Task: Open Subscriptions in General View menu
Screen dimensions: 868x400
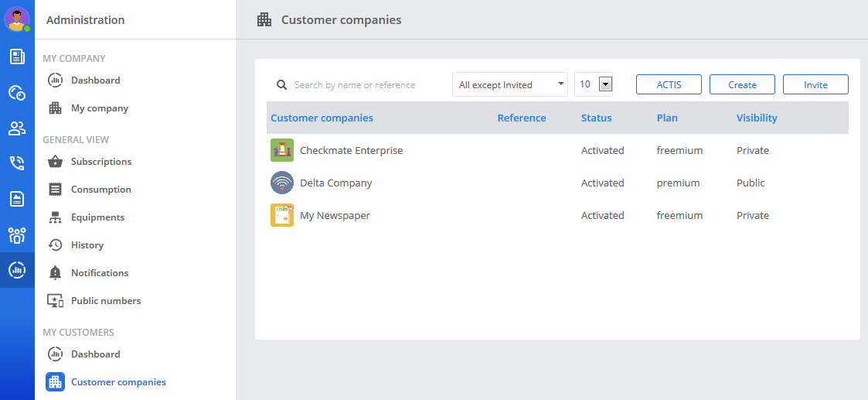Action: coord(100,161)
